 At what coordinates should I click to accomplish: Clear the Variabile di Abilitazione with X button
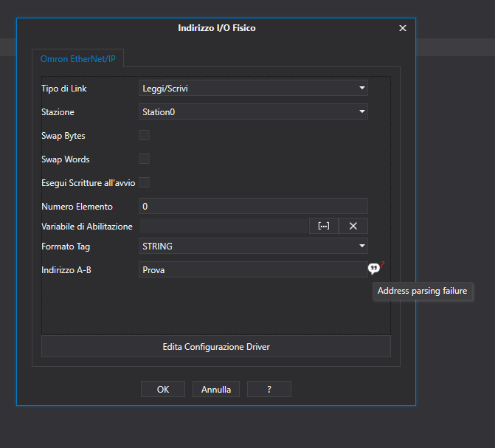(353, 226)
